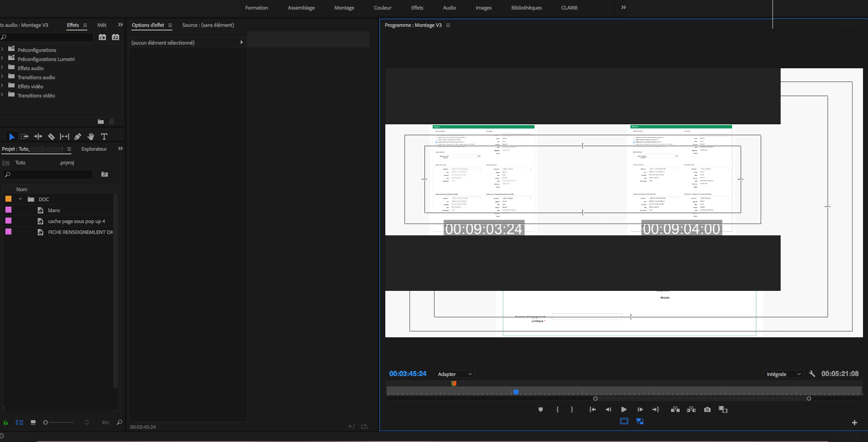Viewport: 868px width, 442px height.
Task: Switch Project panel to icon view
Action: click(x=33, y=422)
